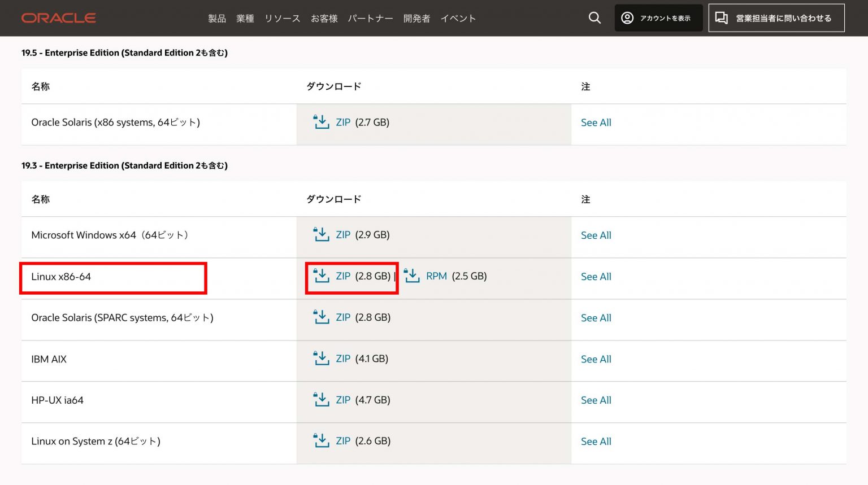Image resolution: width=868 pixels, height=485 pixels.
Task: Click the ZIP icon for Linux on System z
Action: (x=321, y=441)
